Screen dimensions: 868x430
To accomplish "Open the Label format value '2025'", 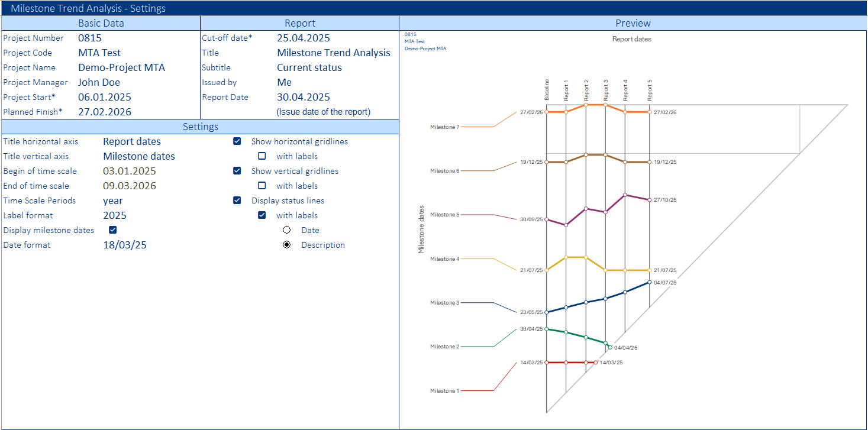I will point(115,215).
